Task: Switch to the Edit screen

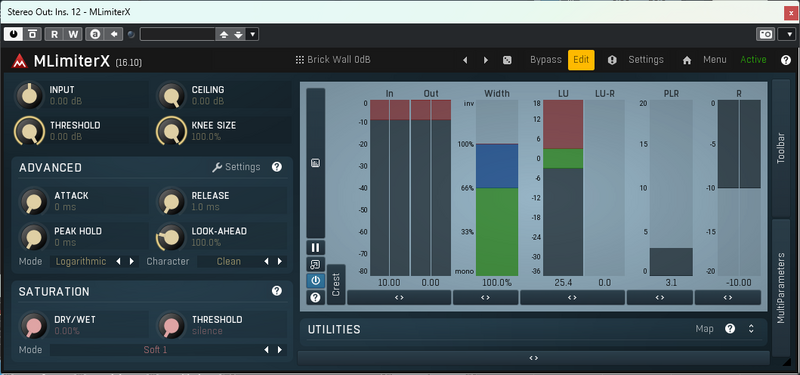Action: [581, 60]
